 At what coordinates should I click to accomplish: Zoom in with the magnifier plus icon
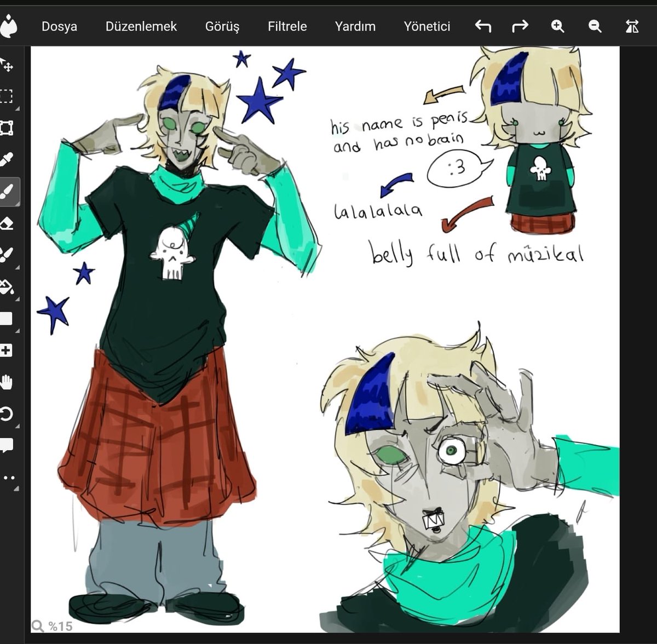(557, 26)
